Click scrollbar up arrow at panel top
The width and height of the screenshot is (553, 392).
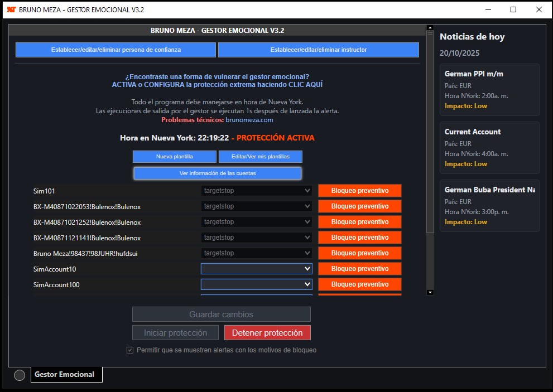(x=430, y=27)
